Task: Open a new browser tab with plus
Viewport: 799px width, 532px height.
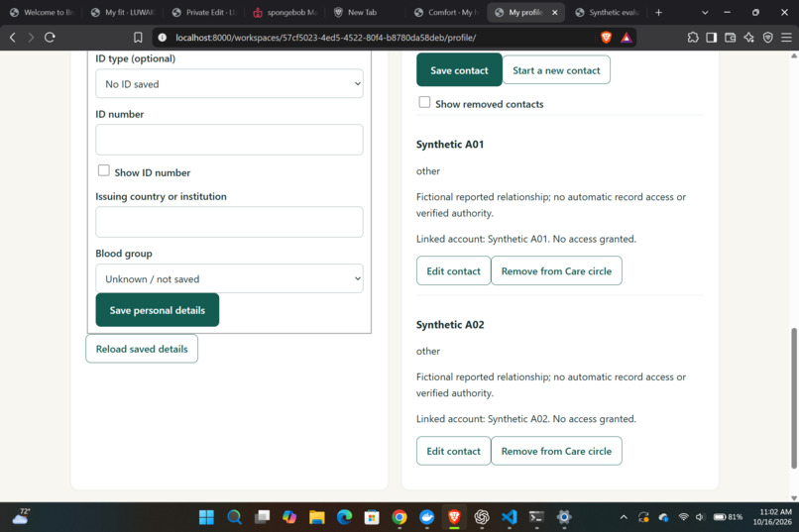Action: click(658, 12)
